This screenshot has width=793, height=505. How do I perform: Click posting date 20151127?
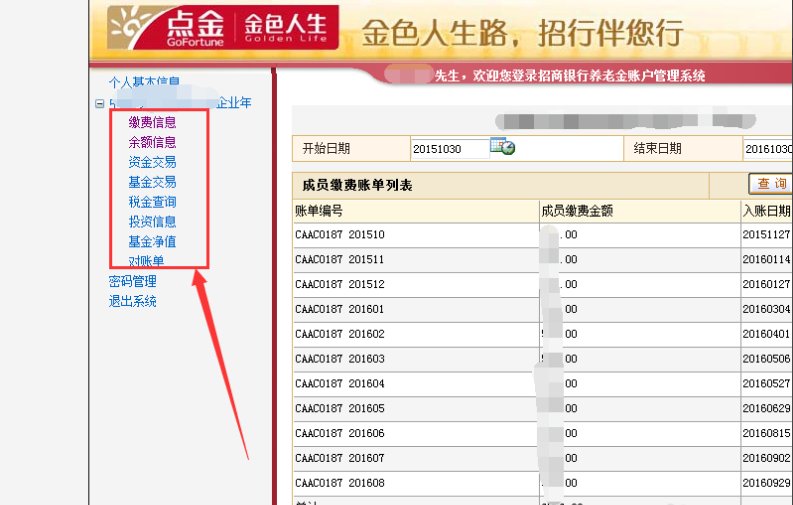(x=766, y=235)
